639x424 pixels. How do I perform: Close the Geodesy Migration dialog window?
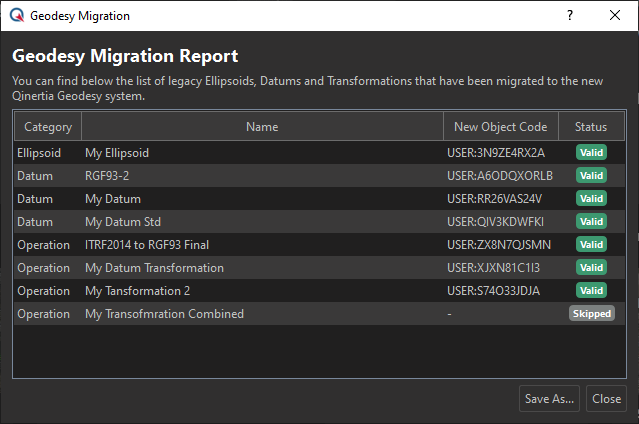pos(615,16)
